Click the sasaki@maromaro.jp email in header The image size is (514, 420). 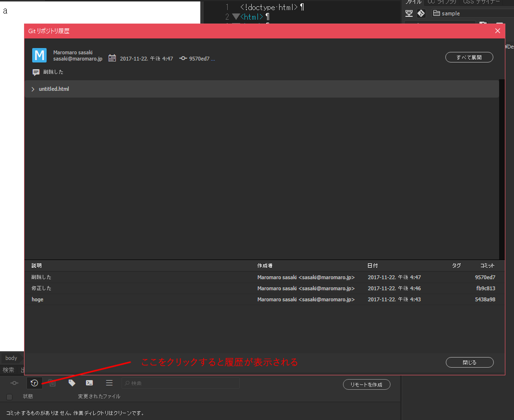(x=78, y=59)
